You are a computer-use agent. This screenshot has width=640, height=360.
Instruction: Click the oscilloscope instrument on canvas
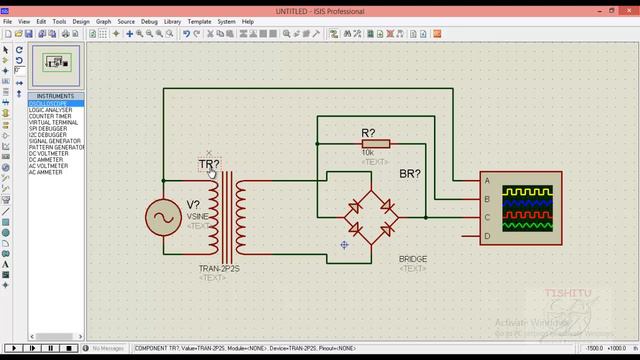[521, 208]
